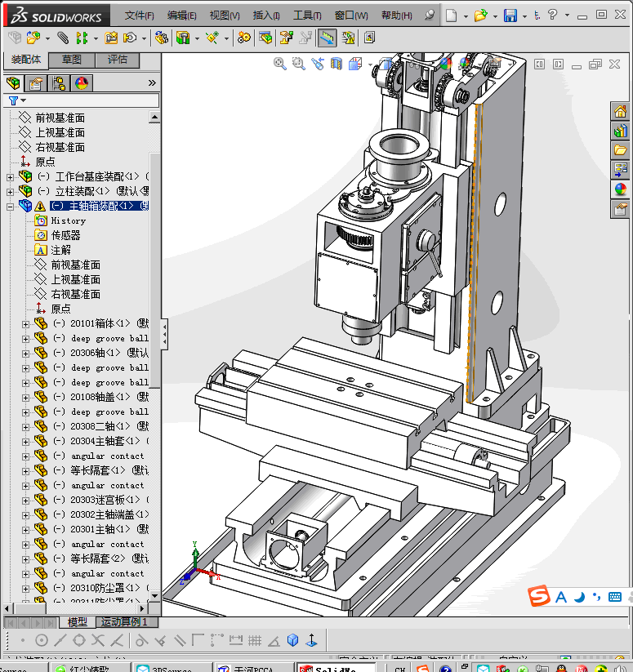This screenshot has width=633, height=672.
Task: Click the Previous View icon
Action: [x=318, y=64]
